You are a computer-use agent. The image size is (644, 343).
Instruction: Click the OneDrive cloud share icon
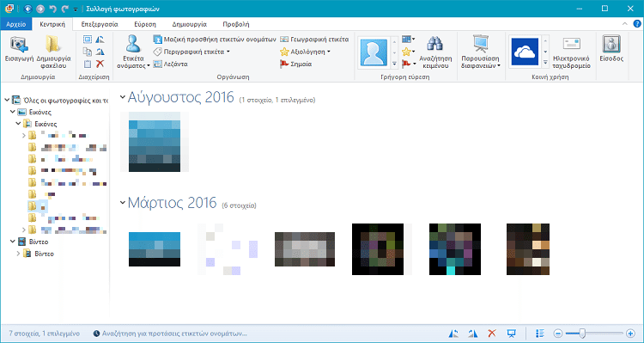(525, 52)
